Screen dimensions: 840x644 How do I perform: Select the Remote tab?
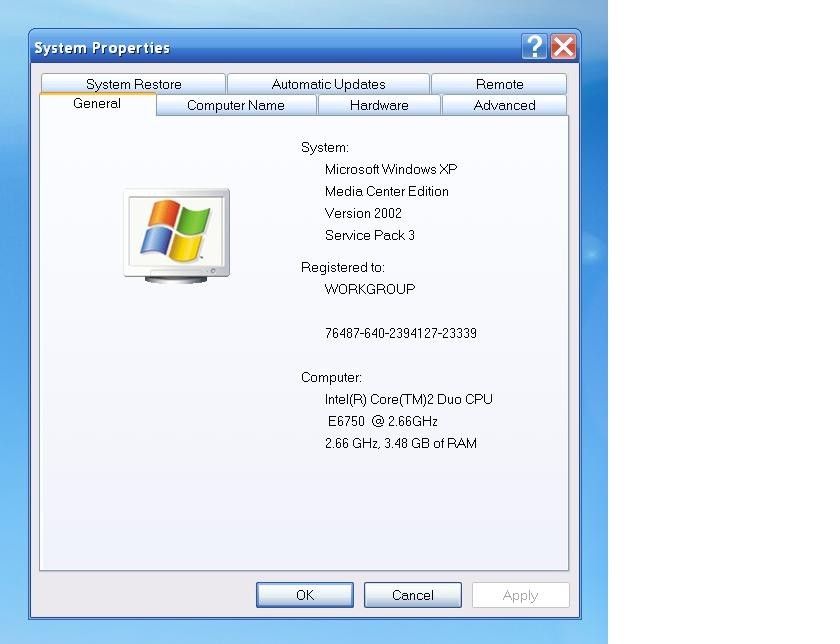[498, 84]
